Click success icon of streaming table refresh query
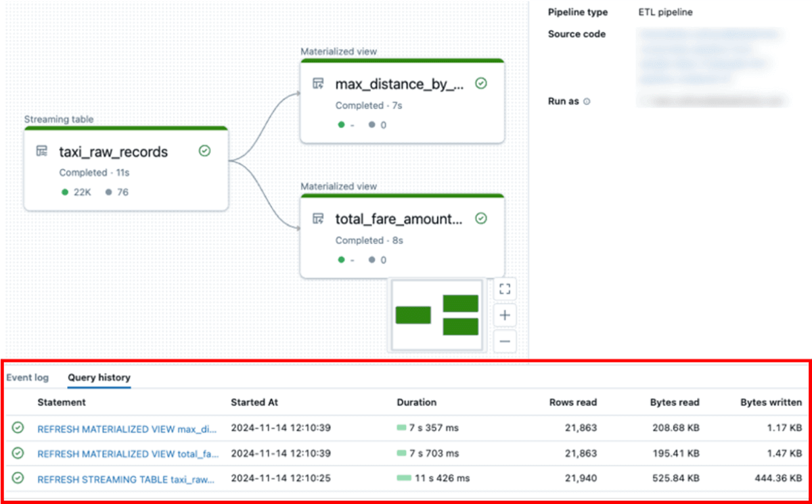 click(x=18, y=478)
